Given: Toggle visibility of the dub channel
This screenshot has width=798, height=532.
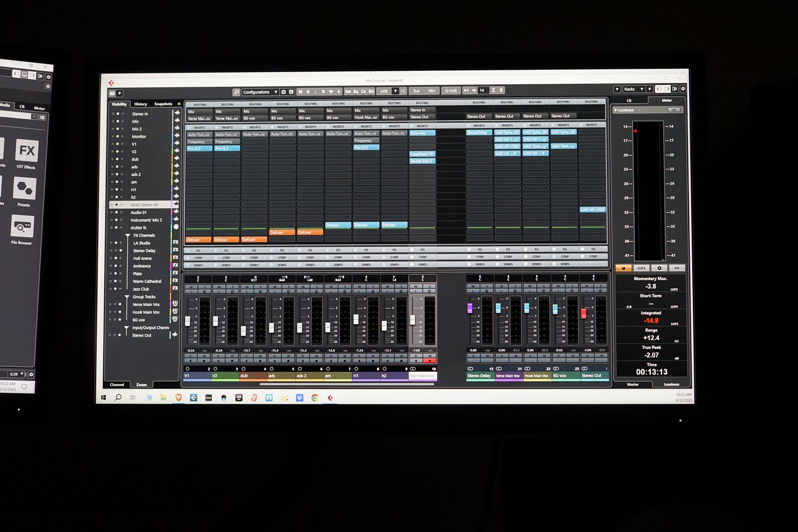Looking at the screenshot, I should tap(116, 160).
